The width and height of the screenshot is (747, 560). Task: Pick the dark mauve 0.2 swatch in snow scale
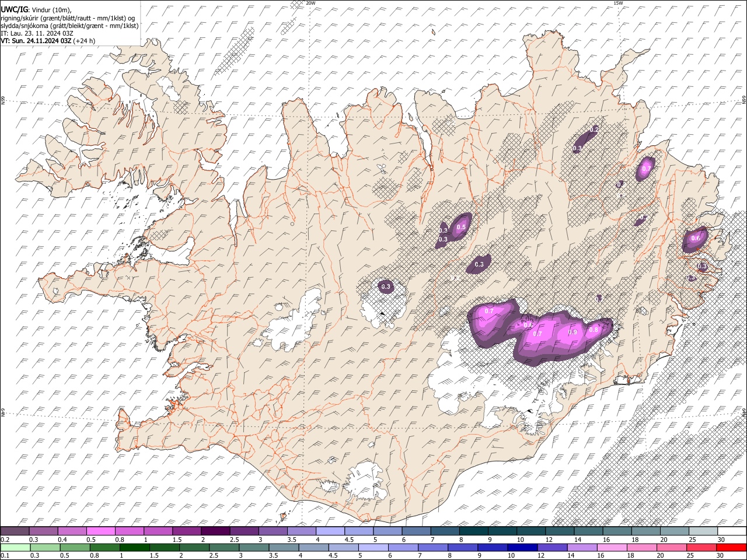coord(15,531)
